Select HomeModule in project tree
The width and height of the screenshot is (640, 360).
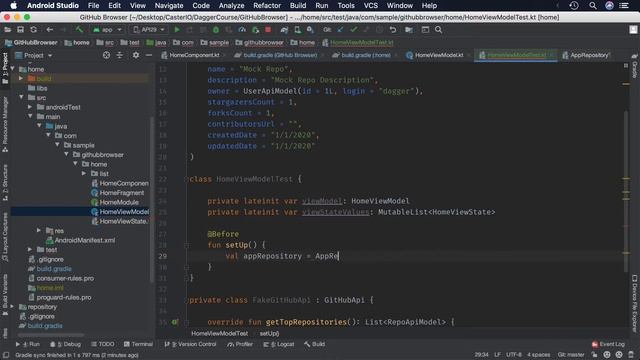click(116, 202)
